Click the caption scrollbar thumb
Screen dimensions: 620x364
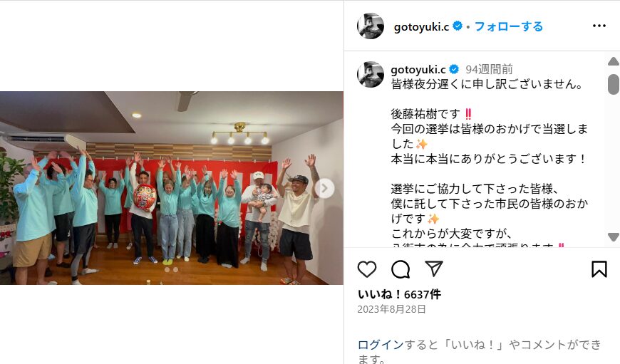(614, 84)
